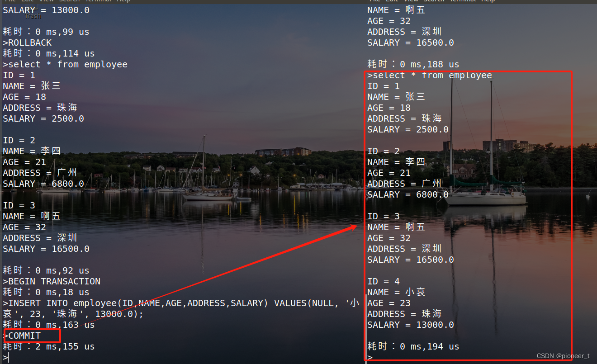Click 'ID = 2' in right terminal

tap(384, 151)
